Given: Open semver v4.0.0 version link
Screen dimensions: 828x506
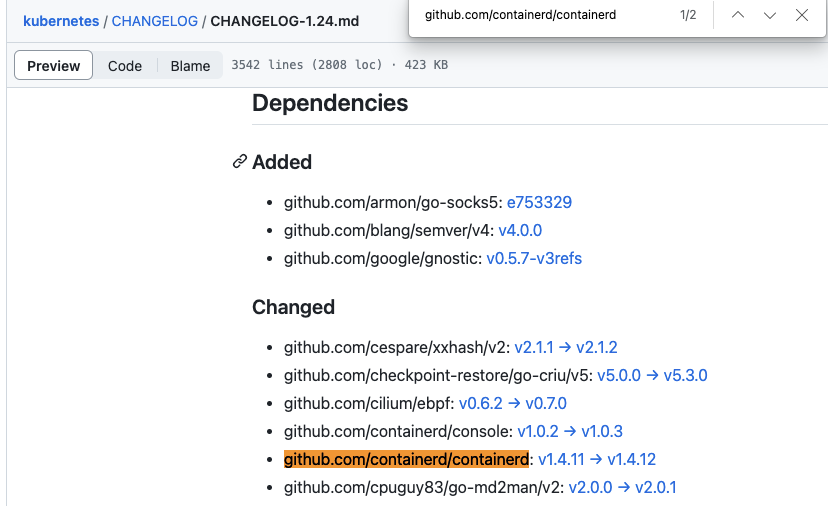Looking at the screenshot, I should (520, 230).
